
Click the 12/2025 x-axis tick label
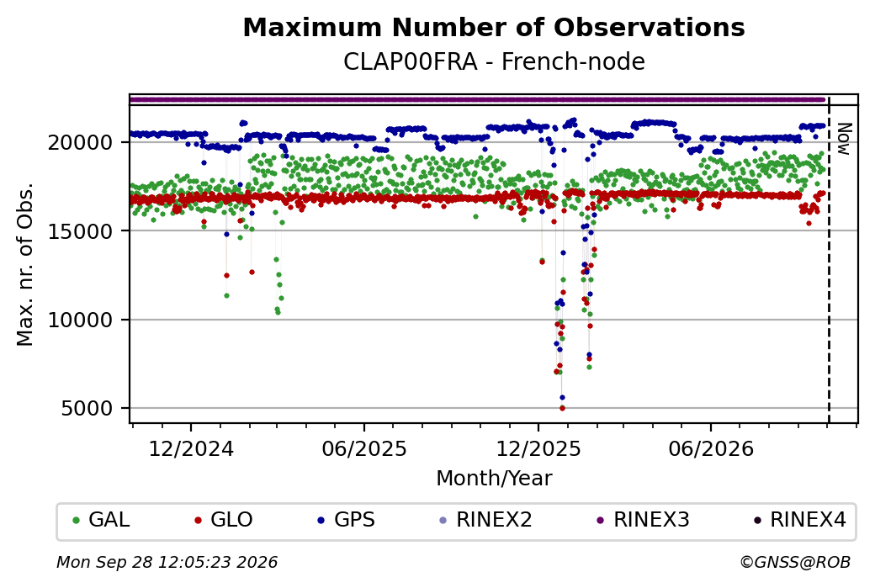click(x=538, y=449)
